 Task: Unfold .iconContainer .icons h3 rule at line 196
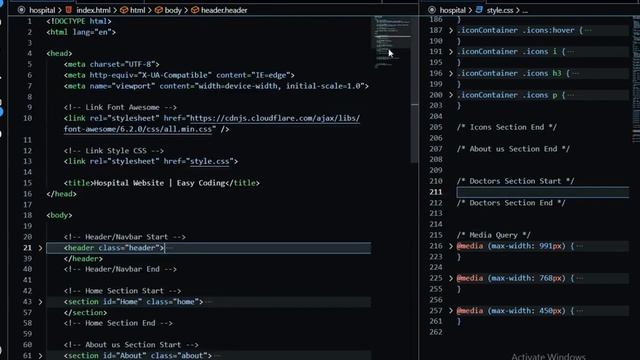tap(451, 73)
